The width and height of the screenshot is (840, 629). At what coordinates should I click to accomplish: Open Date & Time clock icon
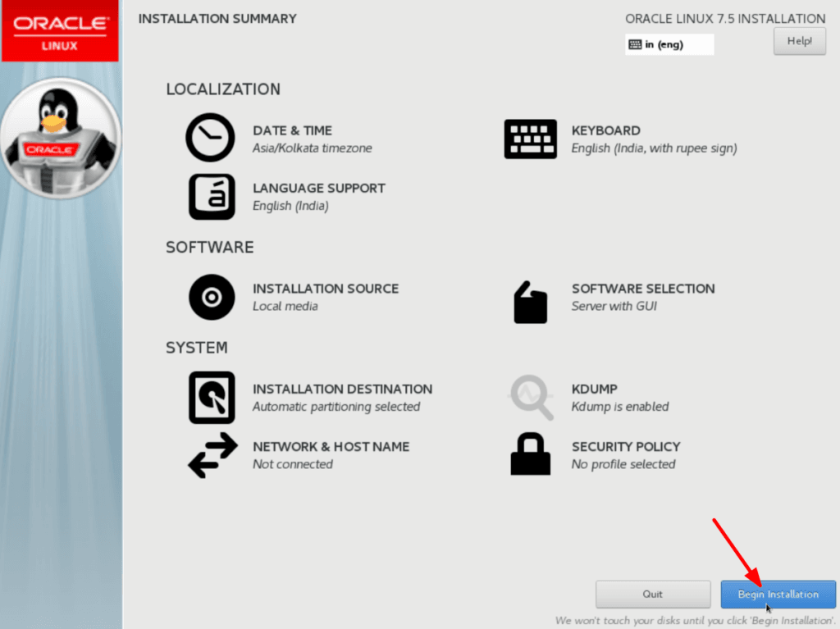(210, 138)
